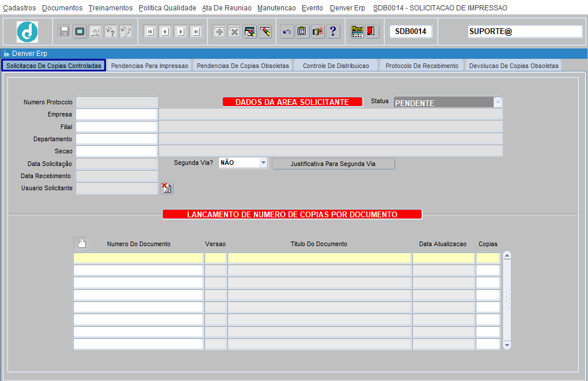Screen dimensions: 588x381
Task: Open the Documentos menu
Action: pyautogui.click(x=62, y=8)
